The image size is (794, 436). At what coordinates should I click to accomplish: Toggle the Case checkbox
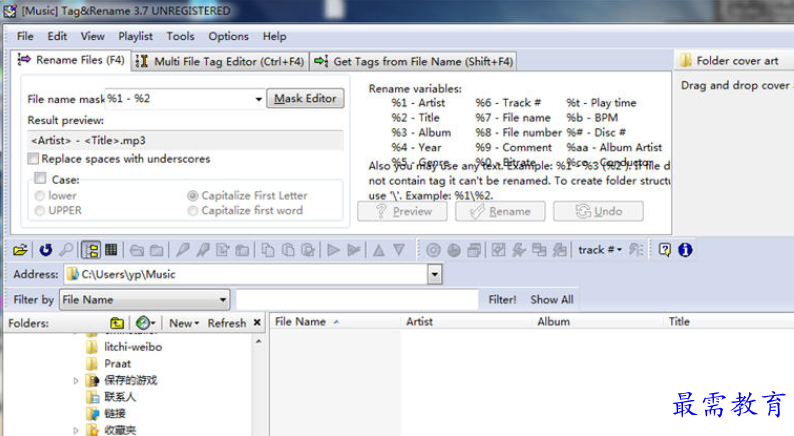coord(40,179)
